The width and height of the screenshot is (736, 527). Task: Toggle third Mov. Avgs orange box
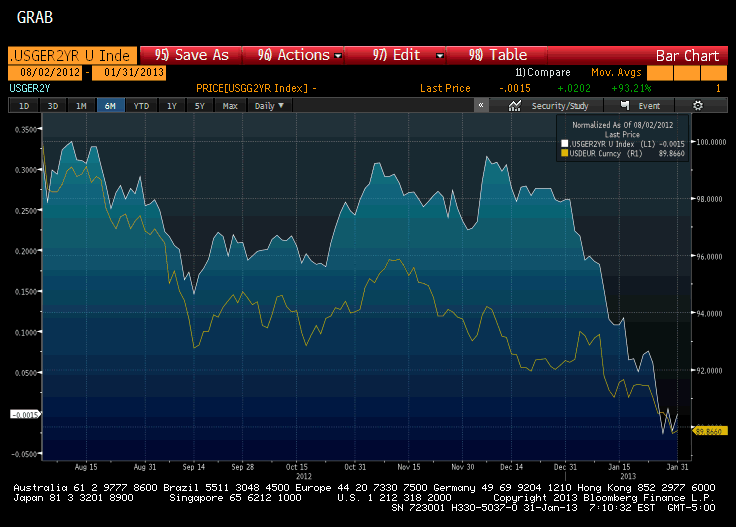pos(714,73)
